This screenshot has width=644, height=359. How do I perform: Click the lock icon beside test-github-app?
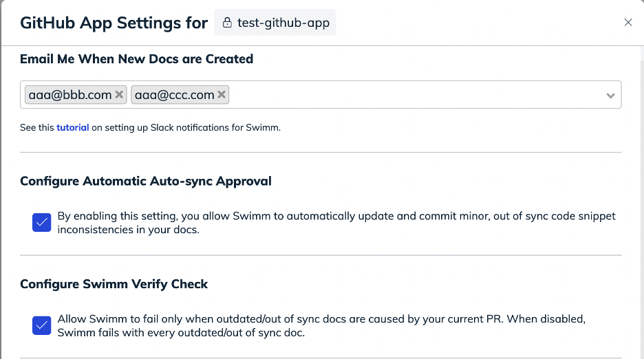click(227, 23)
